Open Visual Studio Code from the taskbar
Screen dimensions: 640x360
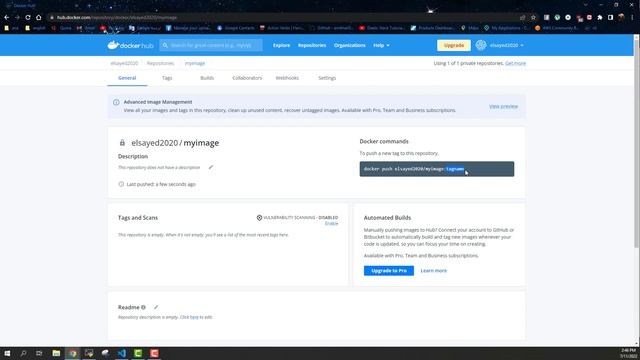click(x=122, y=353)
